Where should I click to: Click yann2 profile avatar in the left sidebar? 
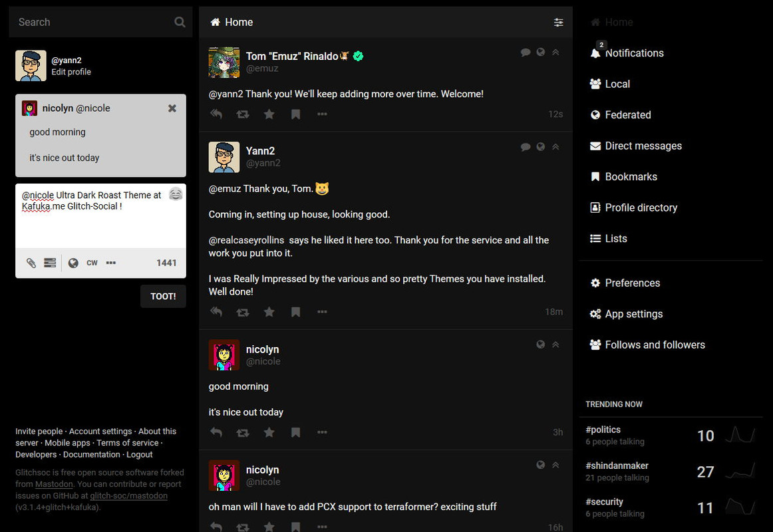pyautogui.click(x=31, y=66)
